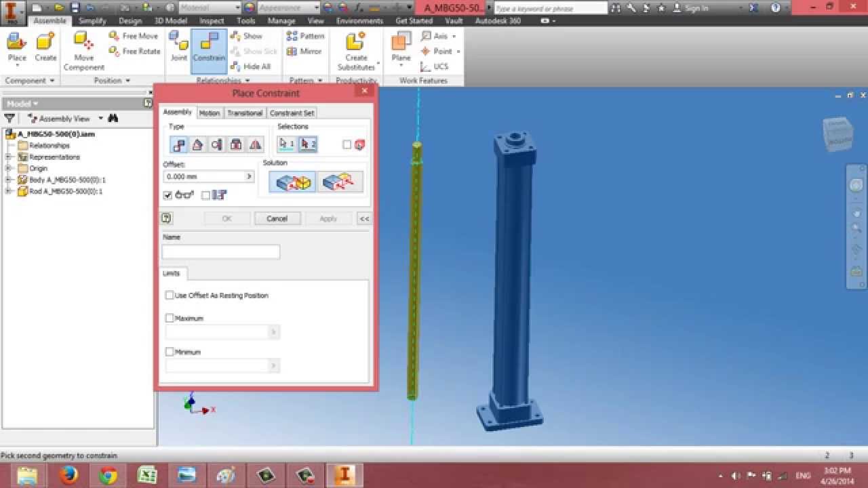The image size is (868, 488).
Task: Switch to the Motion tab
Action: 209,113
